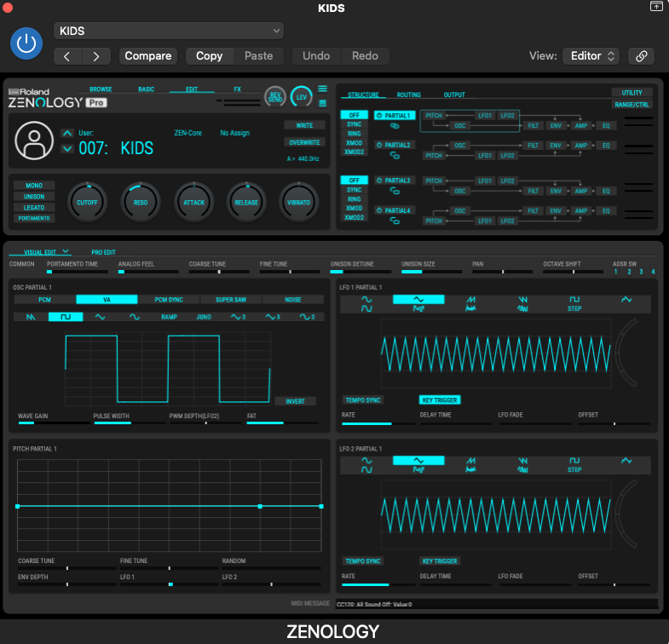Disable LFO 1 KEY TRIGGER
This screenshot has width=669, height=644.
pyautogui.click(x=440, y=400)
